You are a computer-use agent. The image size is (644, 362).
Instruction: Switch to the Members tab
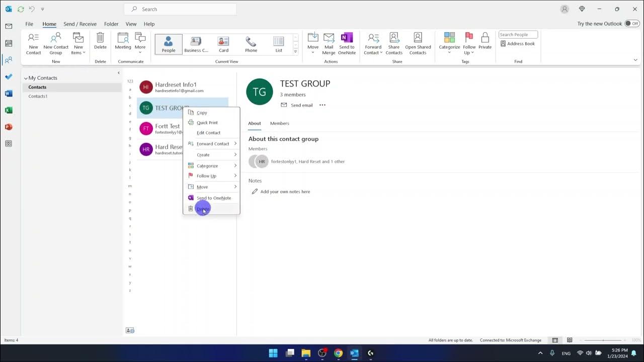coord(280,123)
